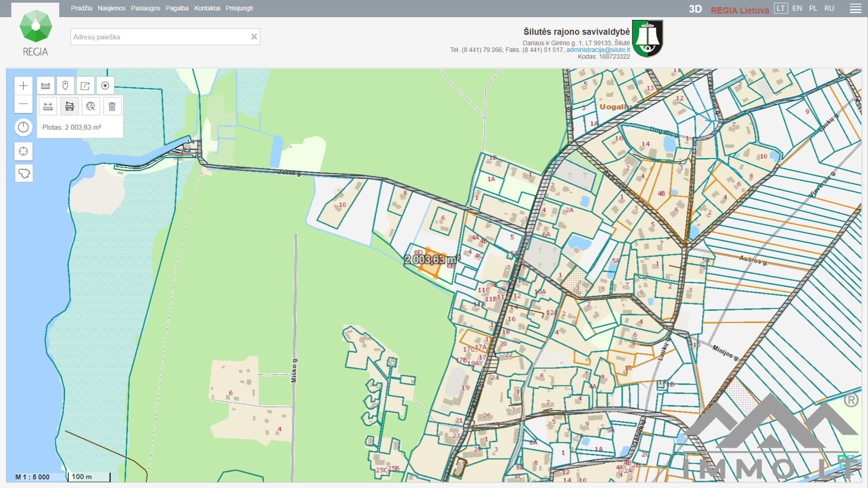Clear the address search with X icon
868x488 pixels.
point(254,37)
